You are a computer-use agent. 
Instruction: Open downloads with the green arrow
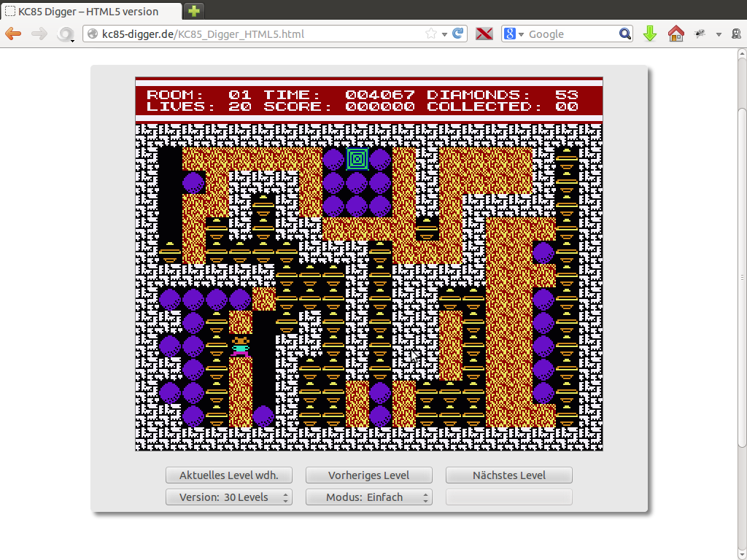650,34
